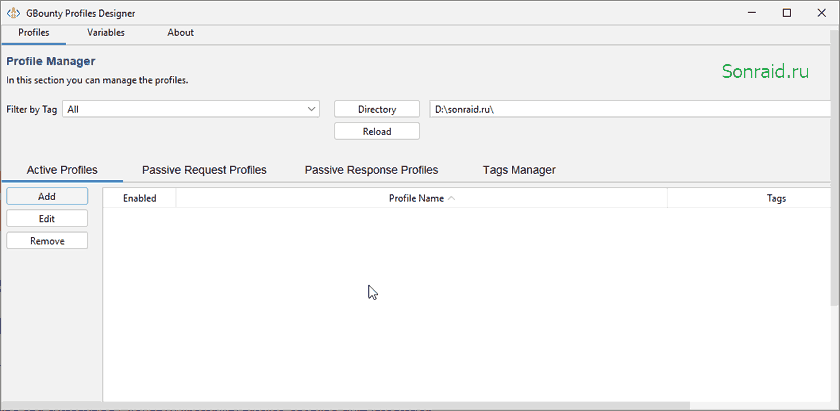The image size is (840, 411).
Task: Click the Reload button
Action: click(377, 131)
